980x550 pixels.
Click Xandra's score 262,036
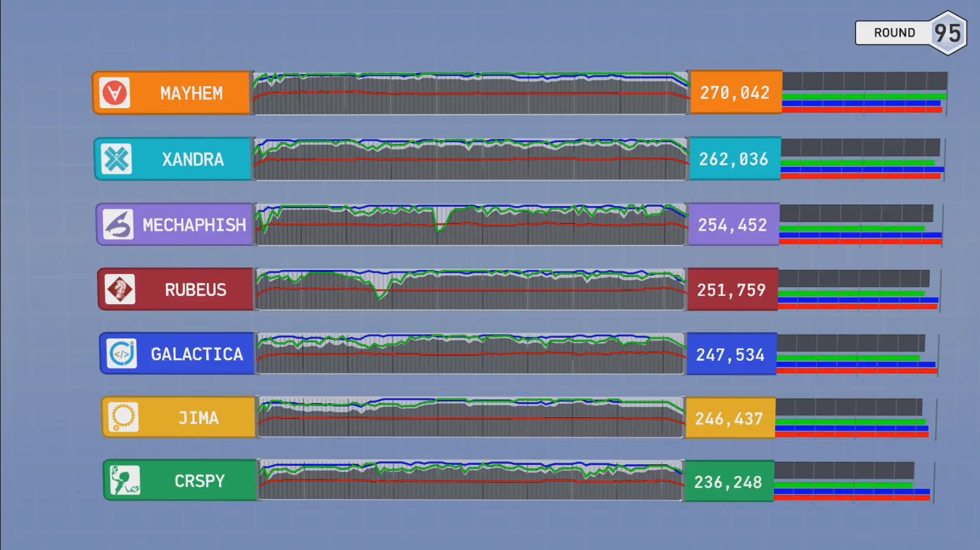[733, 160]
